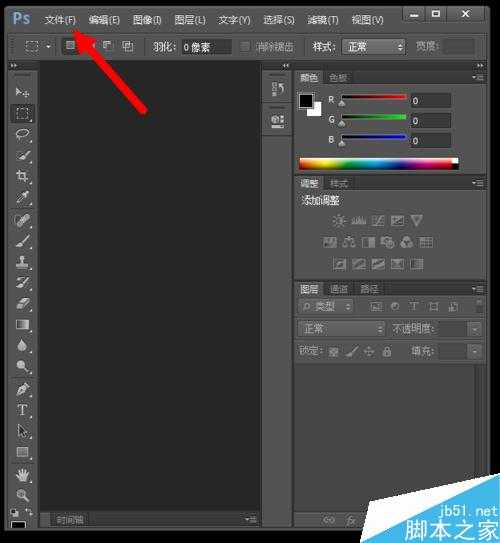The height and width of the screenshot is (543, 500).
Task: Select the Gradient tool
Action: pos(23,324)
